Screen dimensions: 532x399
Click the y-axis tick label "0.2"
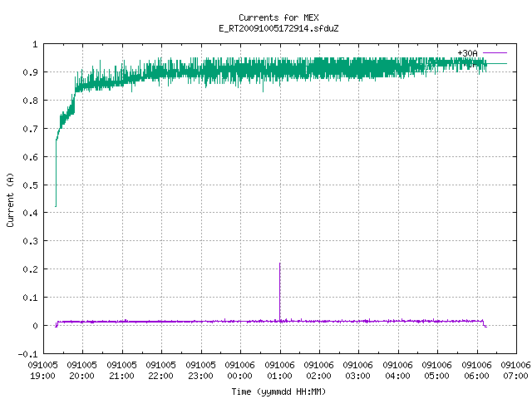pos(31,269)
